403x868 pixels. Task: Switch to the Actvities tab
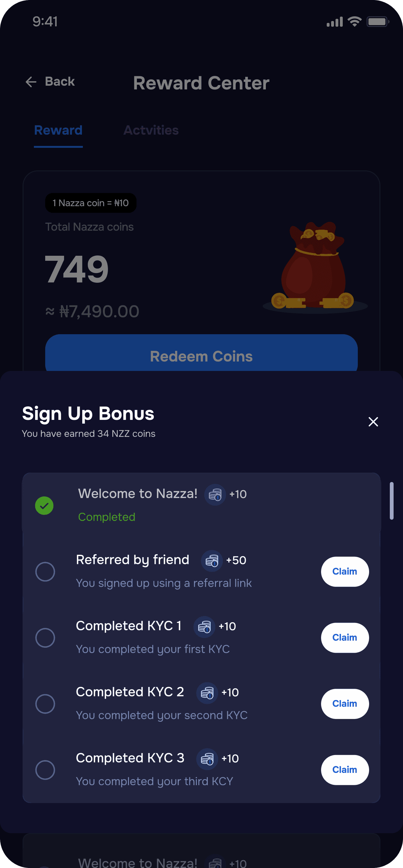[x=151, y=131]
